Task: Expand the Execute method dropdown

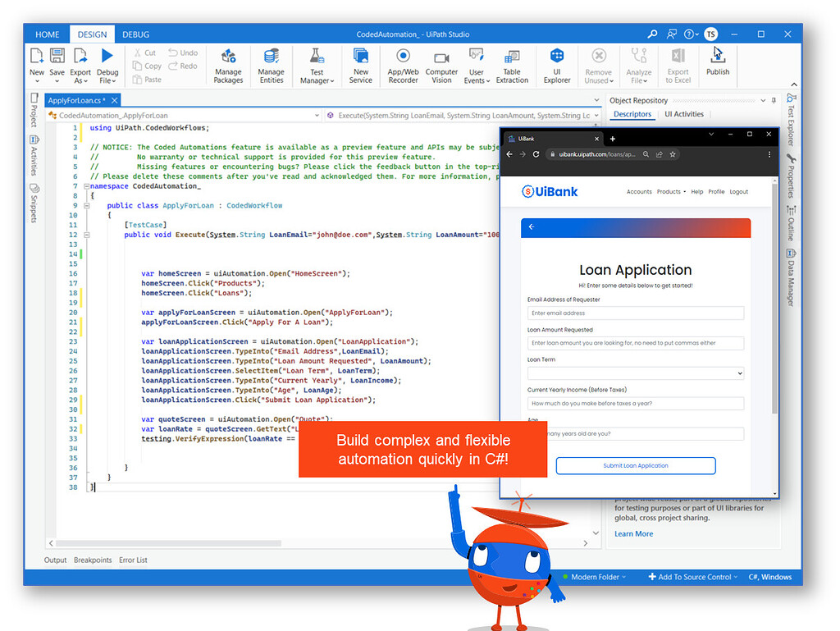Action: point(596,115)
